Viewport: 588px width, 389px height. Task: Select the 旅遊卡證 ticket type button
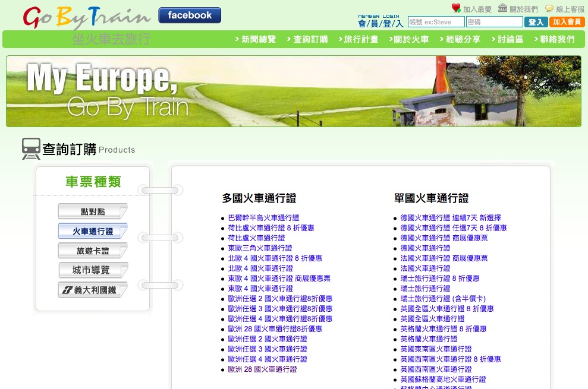tap(93, 251)
